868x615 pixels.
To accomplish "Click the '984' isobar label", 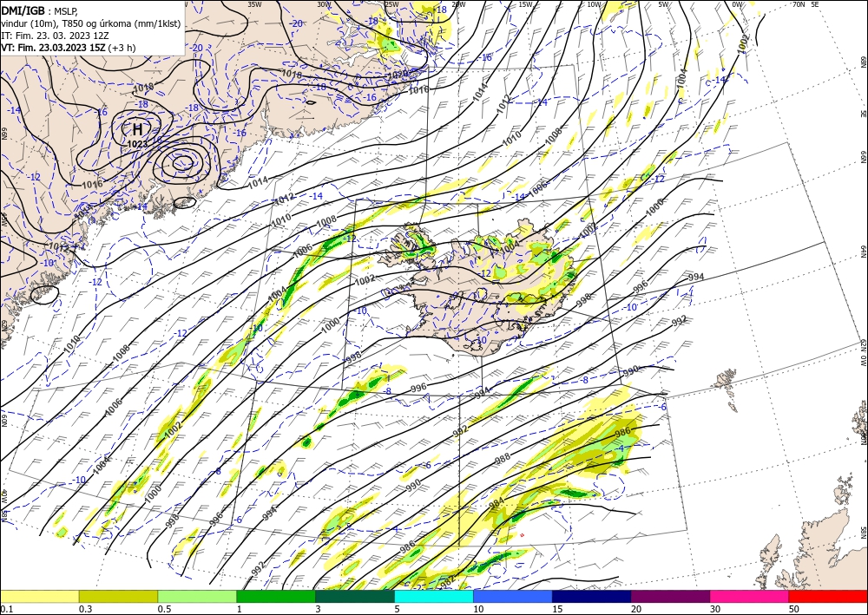I will 496,503.
